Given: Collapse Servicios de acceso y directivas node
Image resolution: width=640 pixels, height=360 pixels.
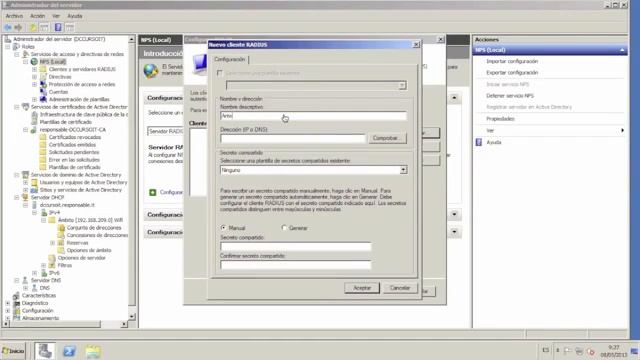Looking at the screenshot, I should pos(17,54).
